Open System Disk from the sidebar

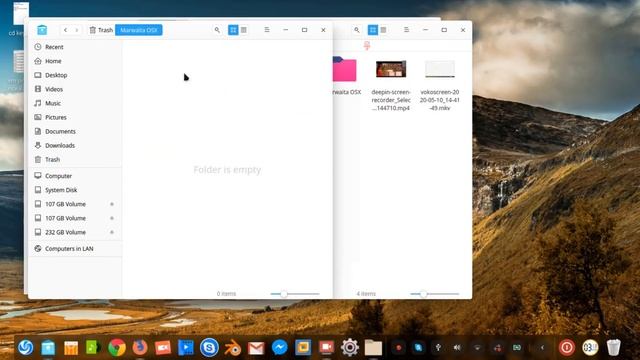tap(75, 190)
